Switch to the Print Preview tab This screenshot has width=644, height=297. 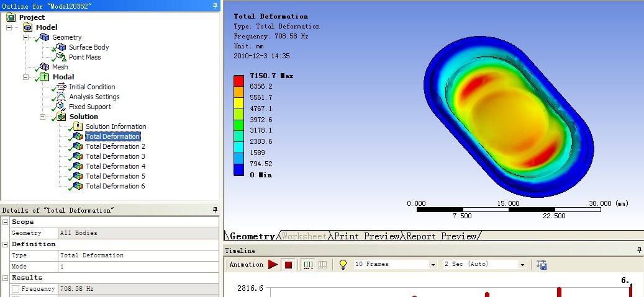click(366, 236)
